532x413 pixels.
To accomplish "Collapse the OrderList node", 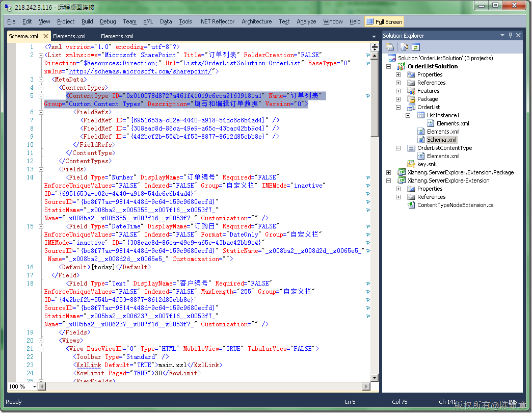I will point(398,107).
